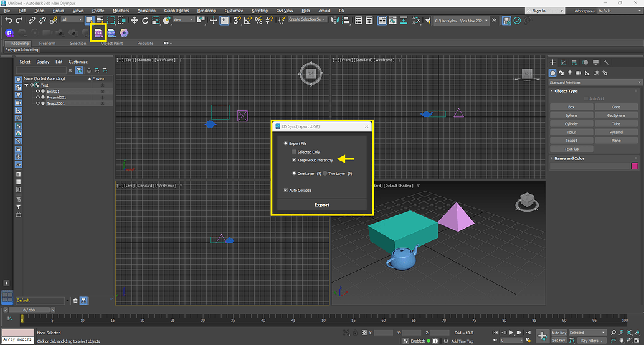Toggle the Angle Snap icon
Viewport: 644px width, 345px height.
[248, 20]
